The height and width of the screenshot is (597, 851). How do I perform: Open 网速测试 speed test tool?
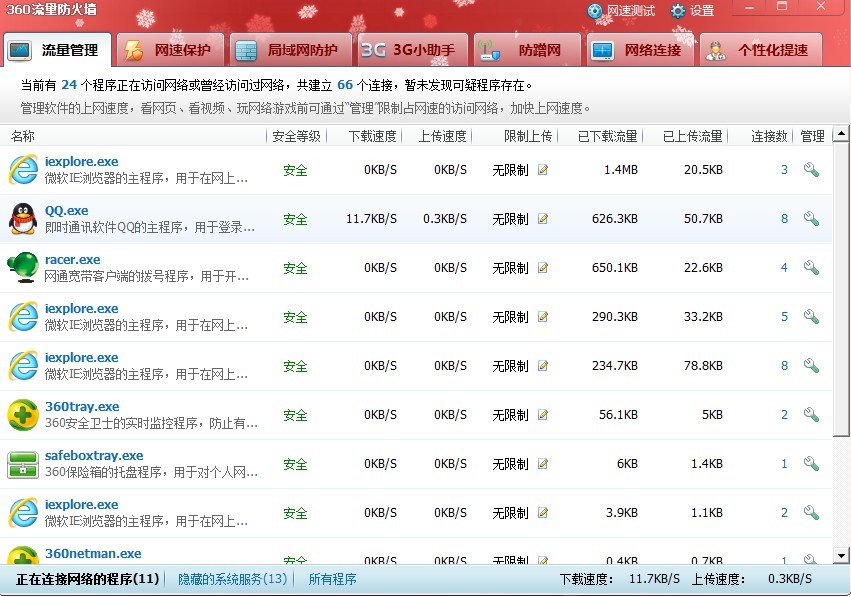621,11
